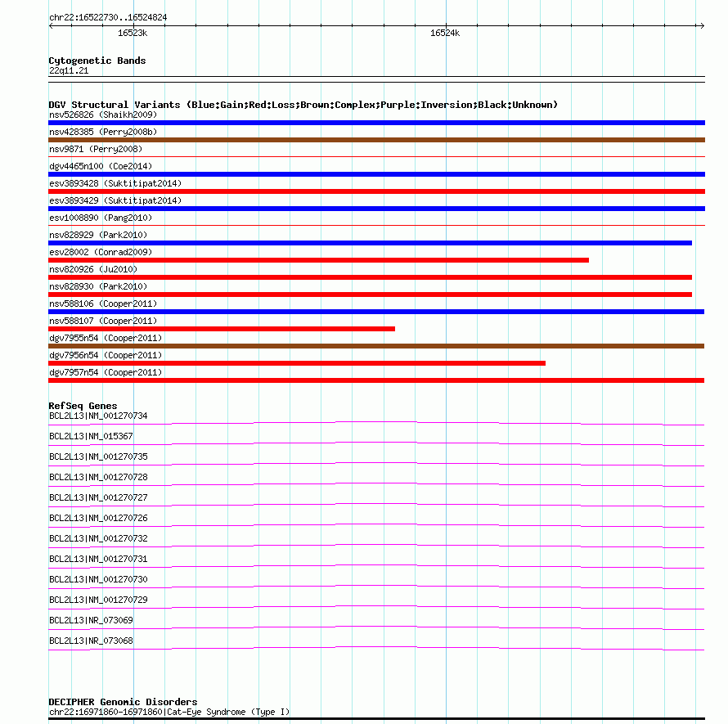Viewport: 728px width, 724px height.
Task: Select the DGV Structural Variants track heading
Action: coord(303,105)
